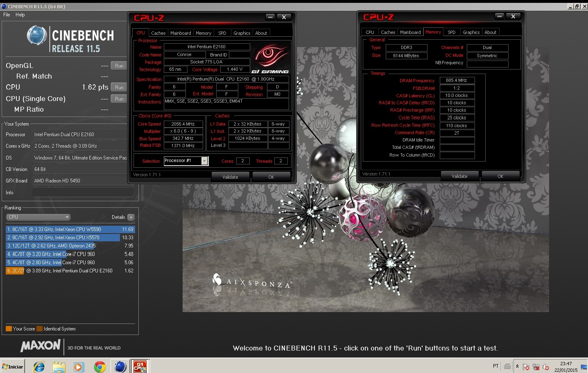Run the OpenGL benchmark

point(119,66)
